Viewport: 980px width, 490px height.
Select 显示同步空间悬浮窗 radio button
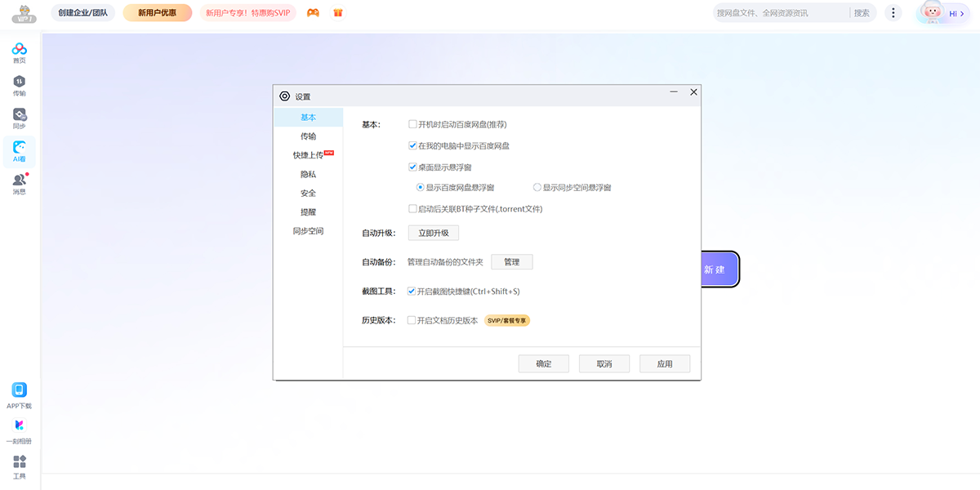coord(537,188)
